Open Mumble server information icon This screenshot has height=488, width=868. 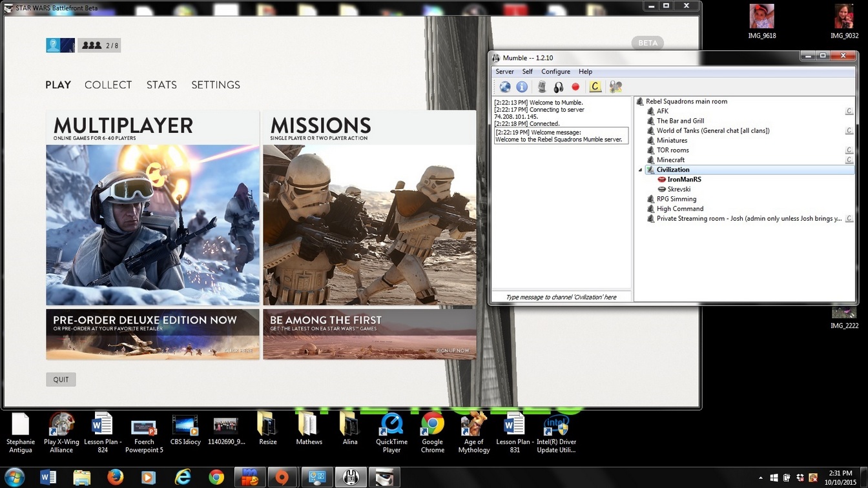pos(522,86)
